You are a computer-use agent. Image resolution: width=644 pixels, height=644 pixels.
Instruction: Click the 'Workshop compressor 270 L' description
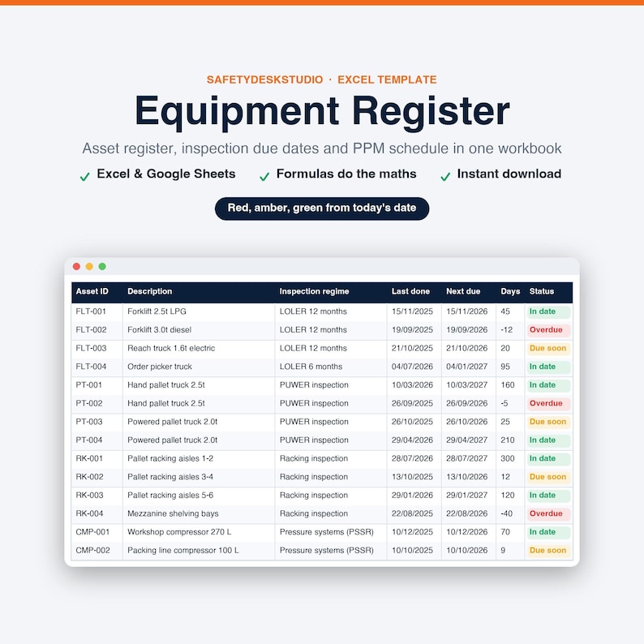(179, 532)
